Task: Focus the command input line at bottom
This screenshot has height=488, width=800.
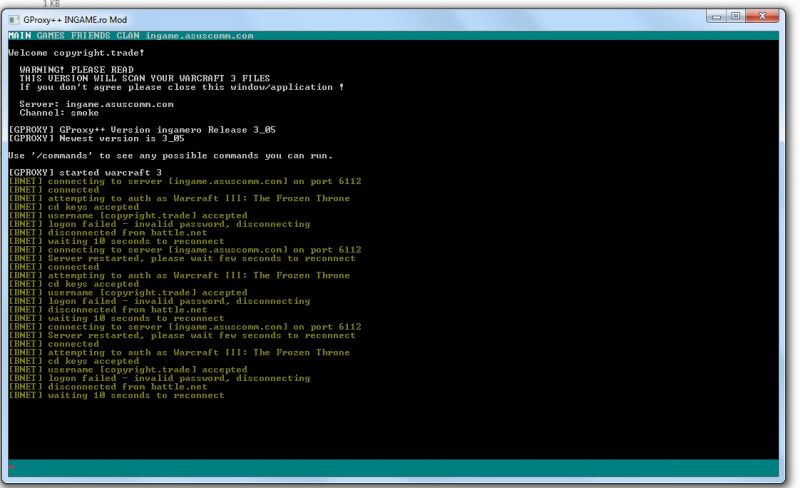Action: [400, 468]
